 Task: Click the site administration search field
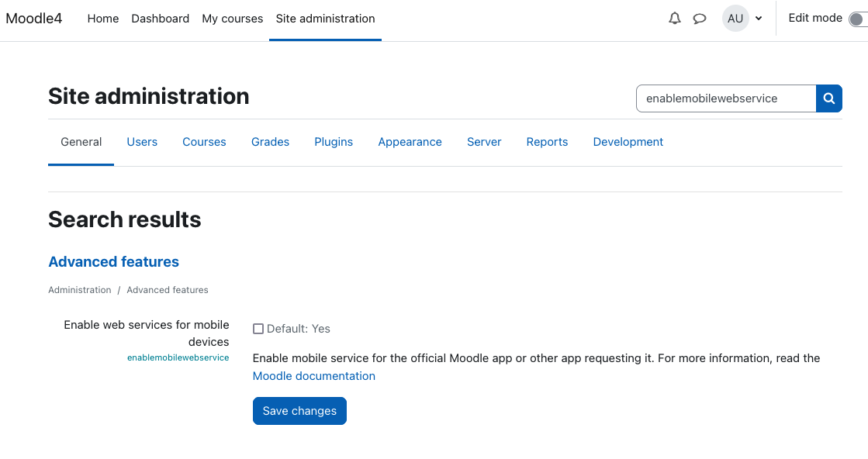726,98
